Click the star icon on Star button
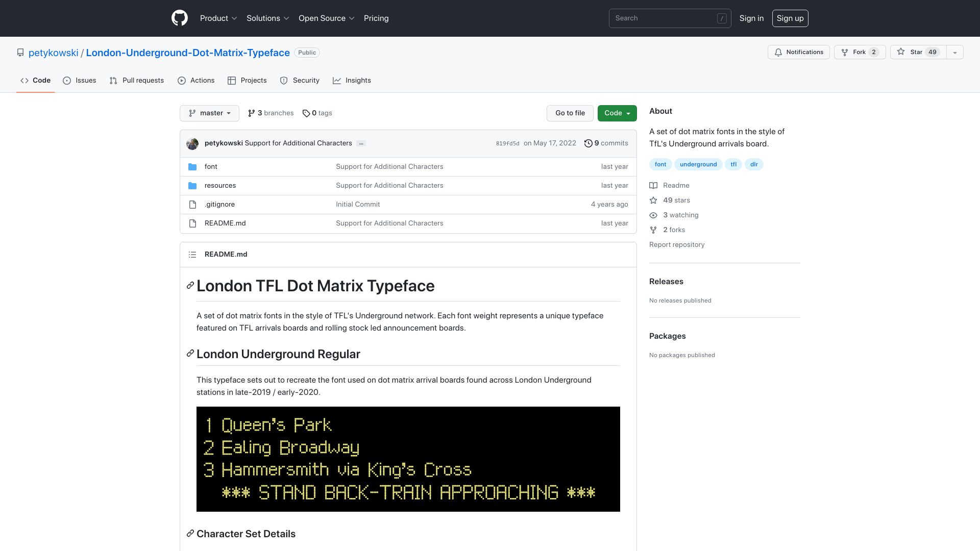Screen dimensions: 980x551 click(x=901, y=52)
